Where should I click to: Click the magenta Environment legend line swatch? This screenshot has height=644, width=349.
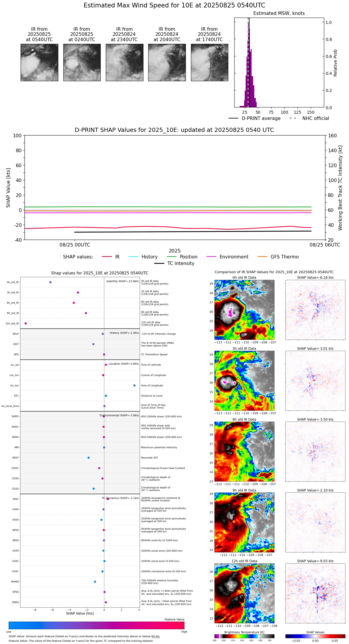coord(211,257)
